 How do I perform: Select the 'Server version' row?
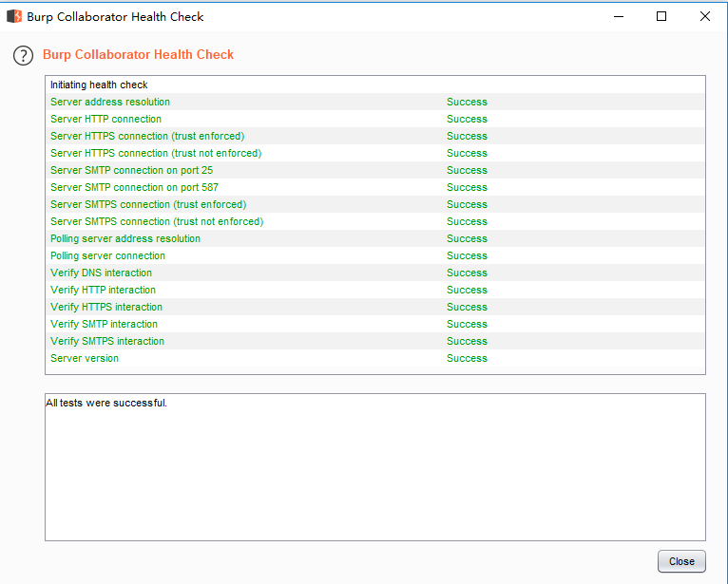[x=375, y=358]
